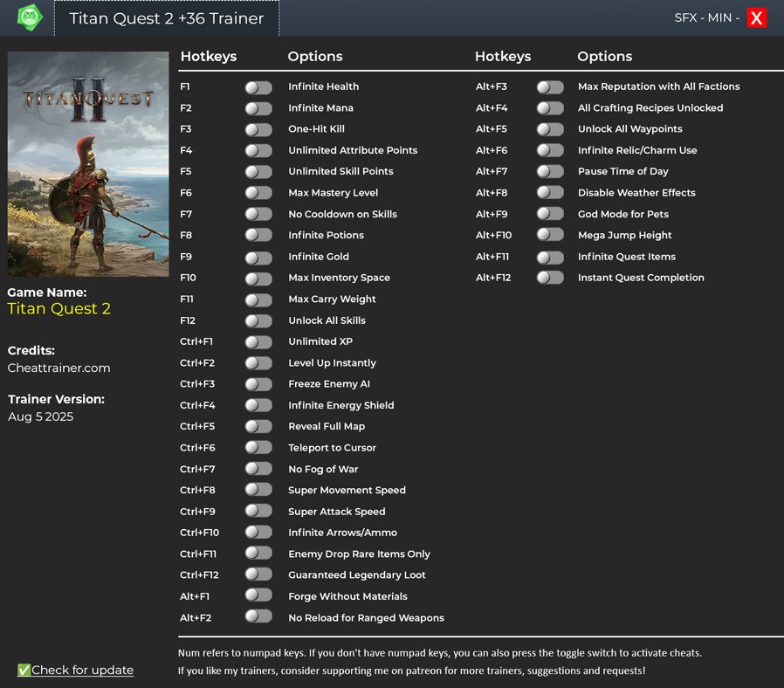
Task: Enable No Cooldown on Skills toggle
Action: tap(258, 215)
